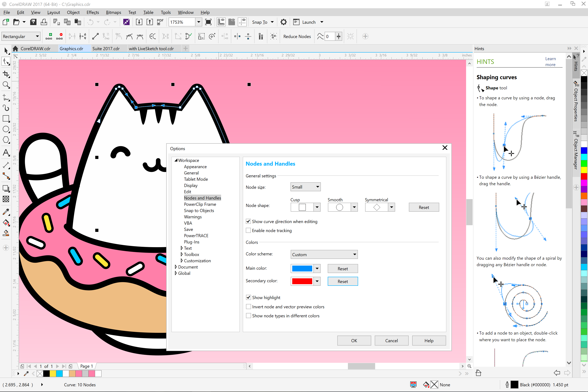
Task: Select the Drop Shadow tool
Action: (6, 188)
